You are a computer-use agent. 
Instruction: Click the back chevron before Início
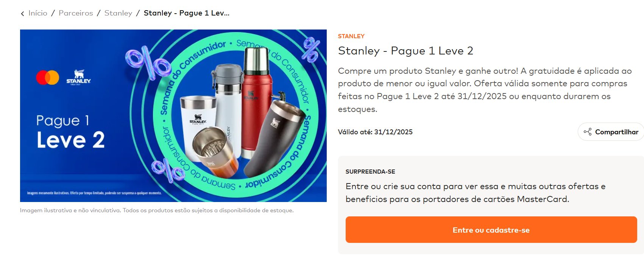[22, 14]
